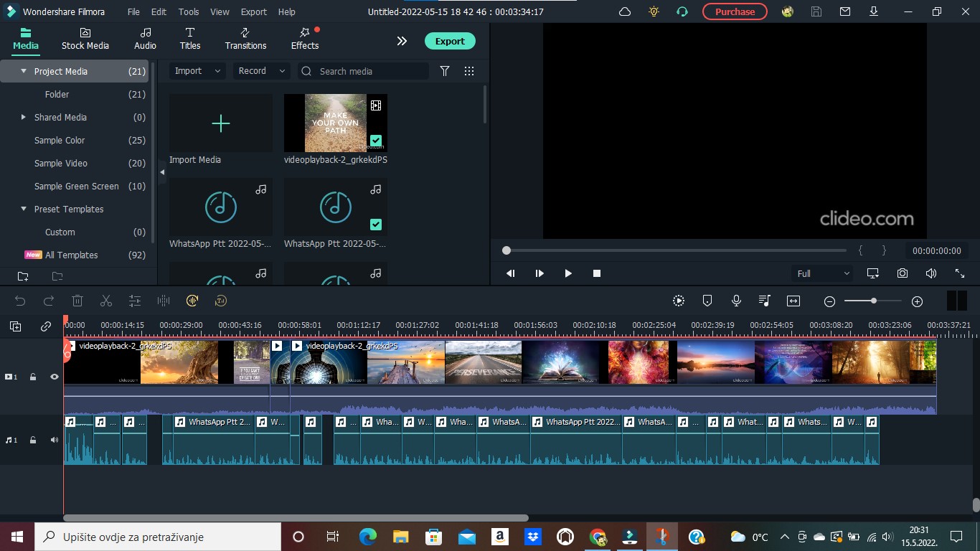980x551 pixels.
Task: Open the Record dropdown
Action: (261, 71)
